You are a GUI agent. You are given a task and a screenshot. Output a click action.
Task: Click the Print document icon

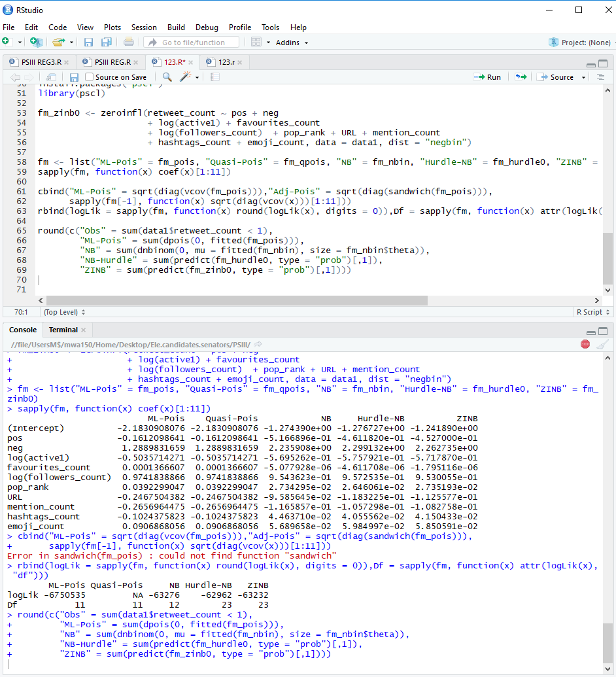pos(129,42)
